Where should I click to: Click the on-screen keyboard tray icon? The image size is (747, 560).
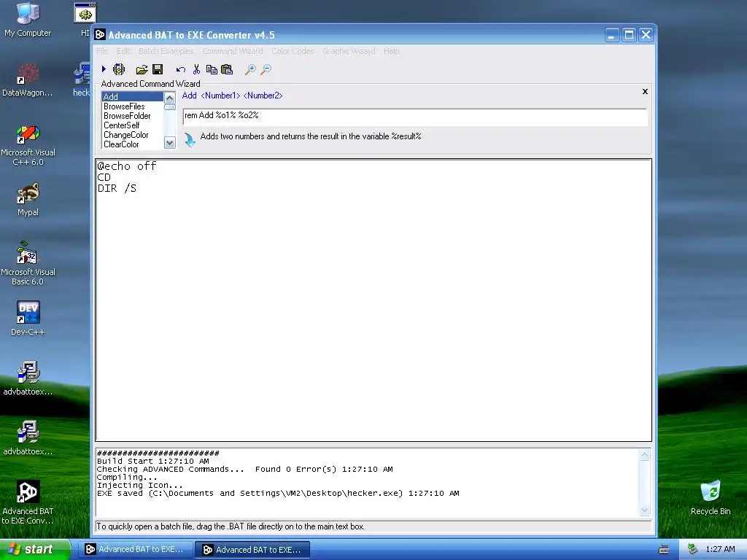pyautogui.click(x=664, y=550)
